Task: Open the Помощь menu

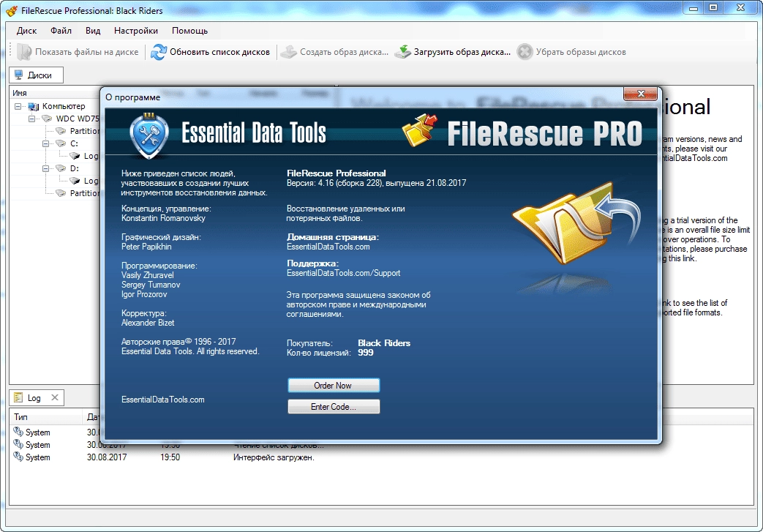Action: [x=189, y=31]
